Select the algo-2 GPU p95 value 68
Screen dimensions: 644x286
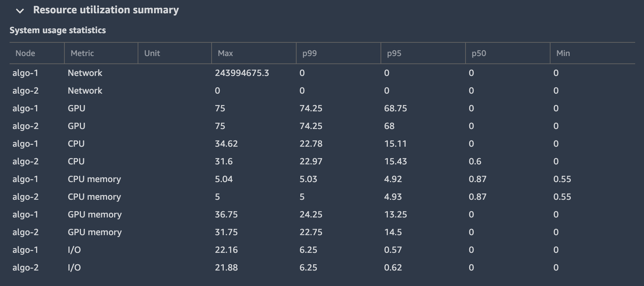389,126
